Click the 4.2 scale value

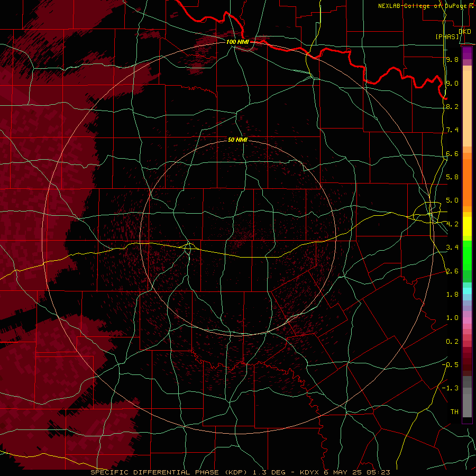452,224
